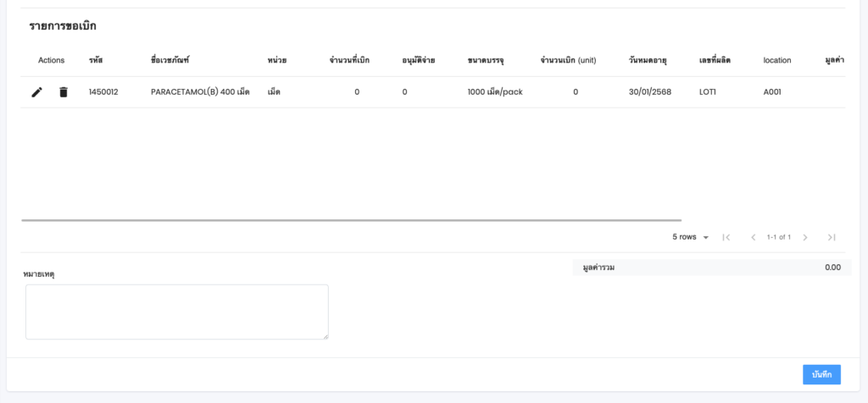Click the อนุมัติจ่าย column header
The height and width of the screenshot is (403, 868).
pos(419,60)
